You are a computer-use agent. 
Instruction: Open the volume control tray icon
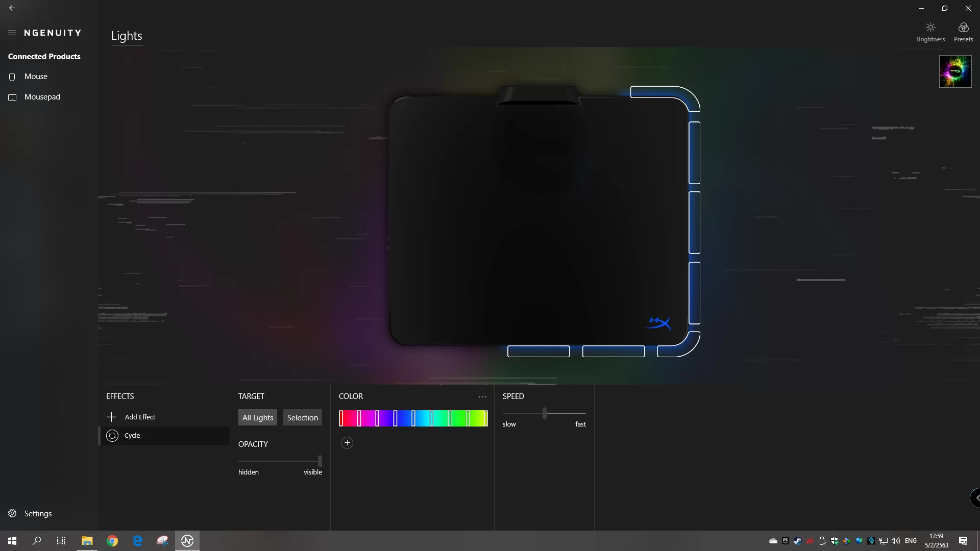pos(896,541)
